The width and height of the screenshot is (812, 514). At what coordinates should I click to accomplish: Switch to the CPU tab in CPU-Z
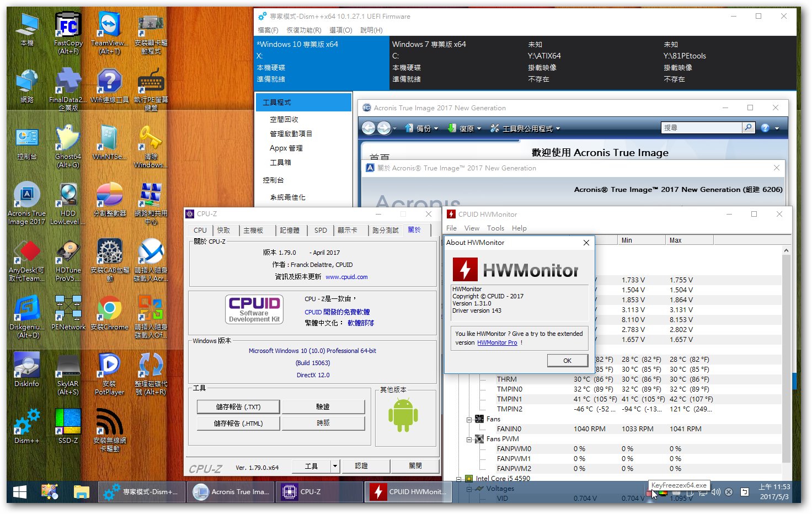[x=200, y=230]
